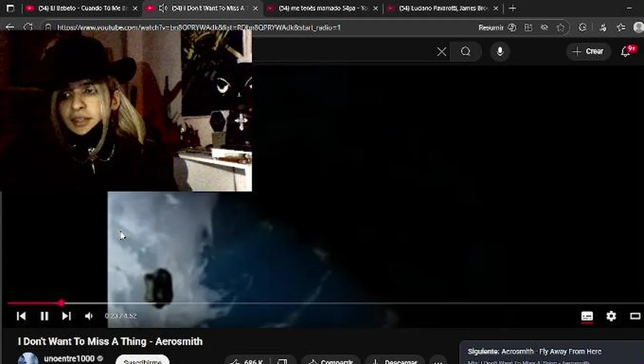Open the Crear menu
The height and width of the screenshot is (364, 644).
click(x=588, y=52)
